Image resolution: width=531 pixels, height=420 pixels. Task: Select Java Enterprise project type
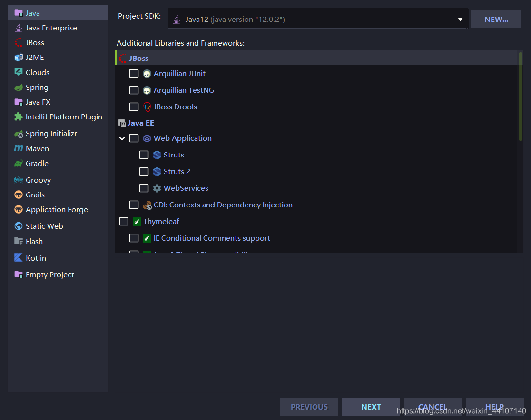[x=58, y=28]
